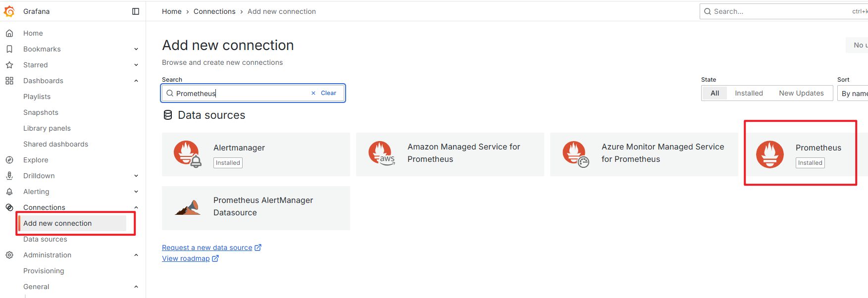868x298 pixels.
Task: Go to Connections breadcrumb
Action: pos(214,11)
